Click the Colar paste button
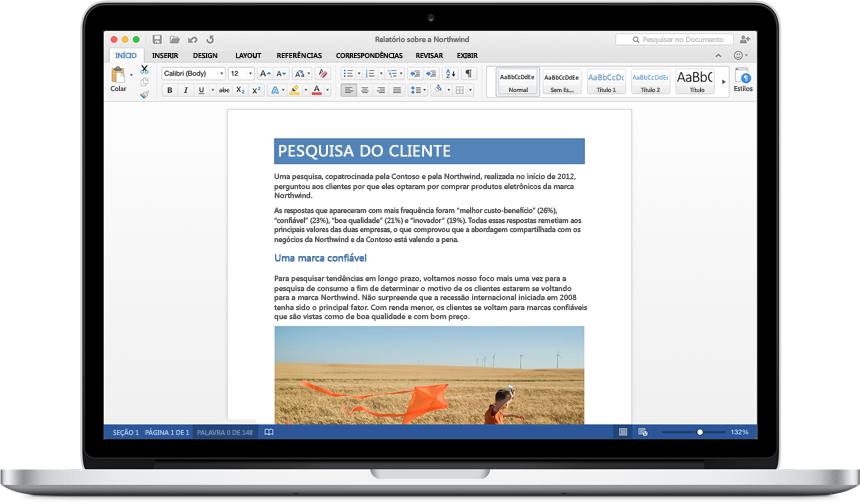860x503 pixels. point(119,79)
